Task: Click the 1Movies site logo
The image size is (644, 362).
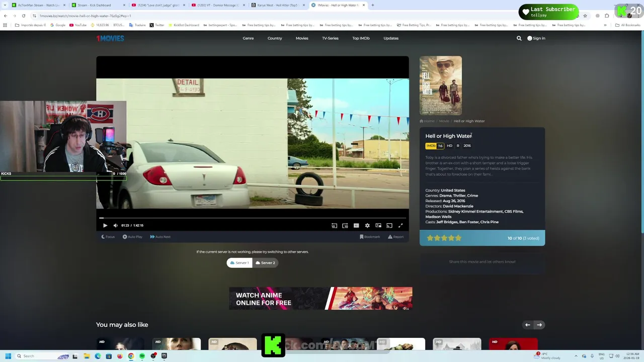Action: tap(110, 38)
